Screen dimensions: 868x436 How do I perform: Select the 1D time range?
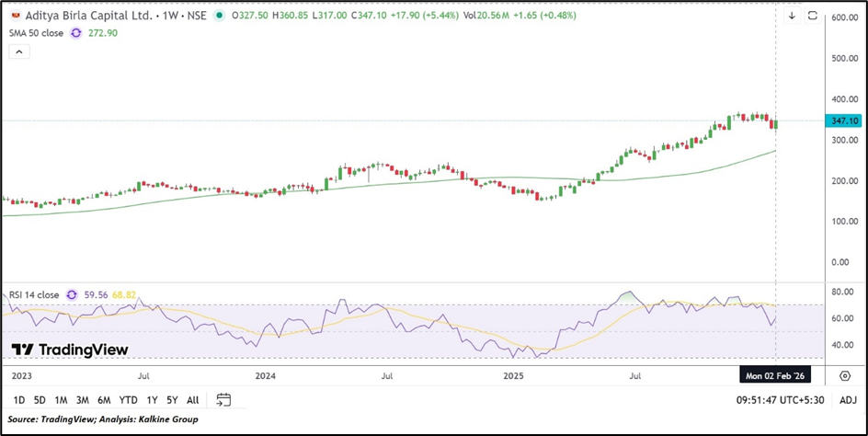[x=18, y=399]
